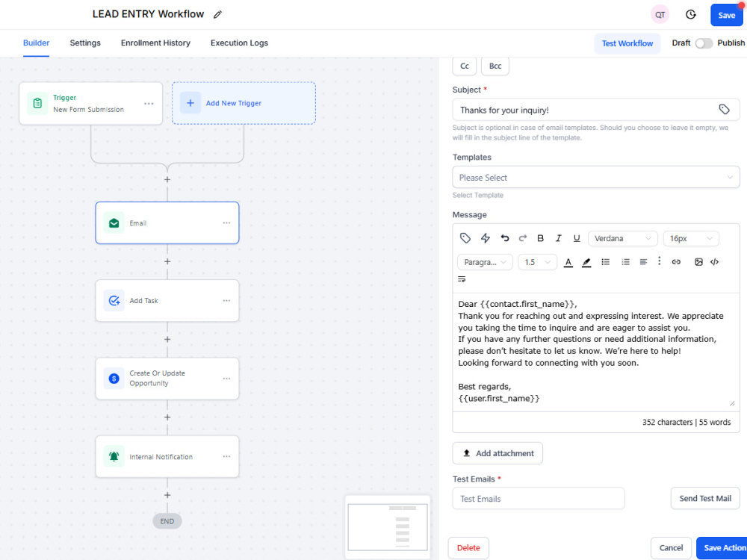Screen dimensions: 747x560
Task: Click the Trigger form submission icon
Action: click(x=37, y=103)
